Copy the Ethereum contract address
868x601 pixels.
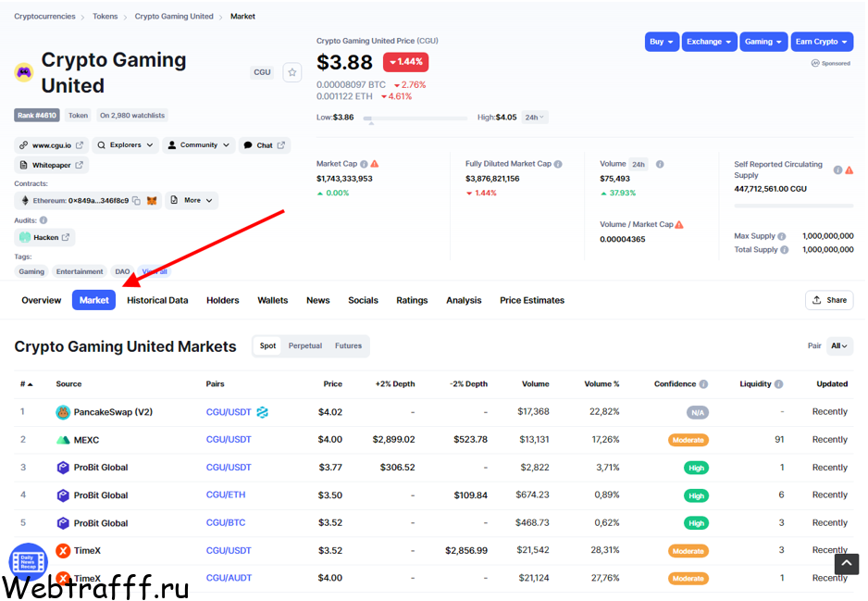coord(136,201)
